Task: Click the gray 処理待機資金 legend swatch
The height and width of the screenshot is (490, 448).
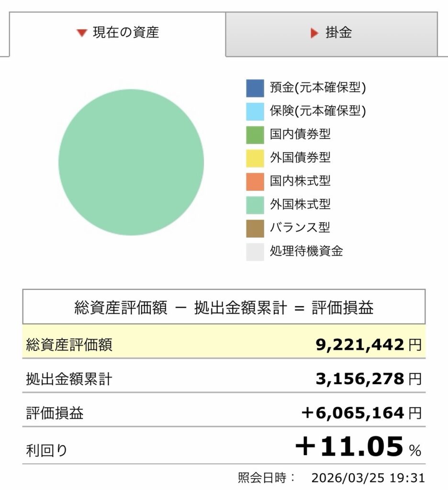Action: [255, 251]
